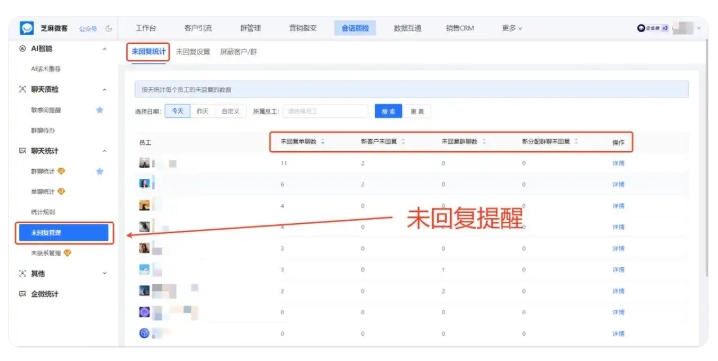Open AI话术推荐 in sidebar
Image resolution: width=718 pixels, height=361 pixels.
46,69
